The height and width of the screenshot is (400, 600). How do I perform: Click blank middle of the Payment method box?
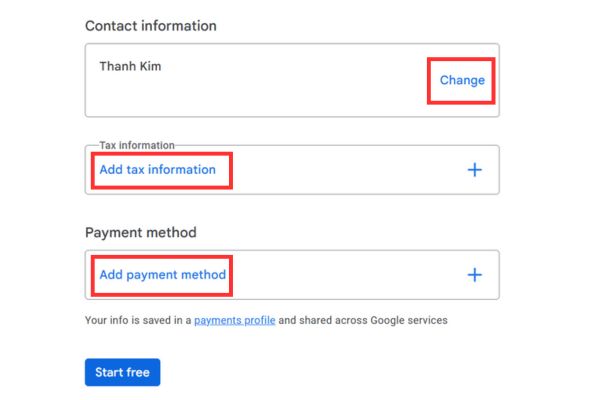(x=340, y=275)
